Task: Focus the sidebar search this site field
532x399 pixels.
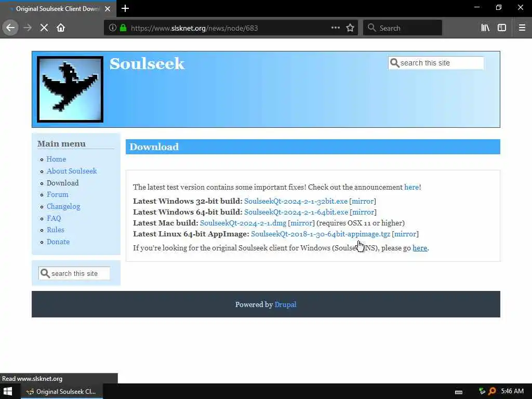Action: [x=74, y=273]
